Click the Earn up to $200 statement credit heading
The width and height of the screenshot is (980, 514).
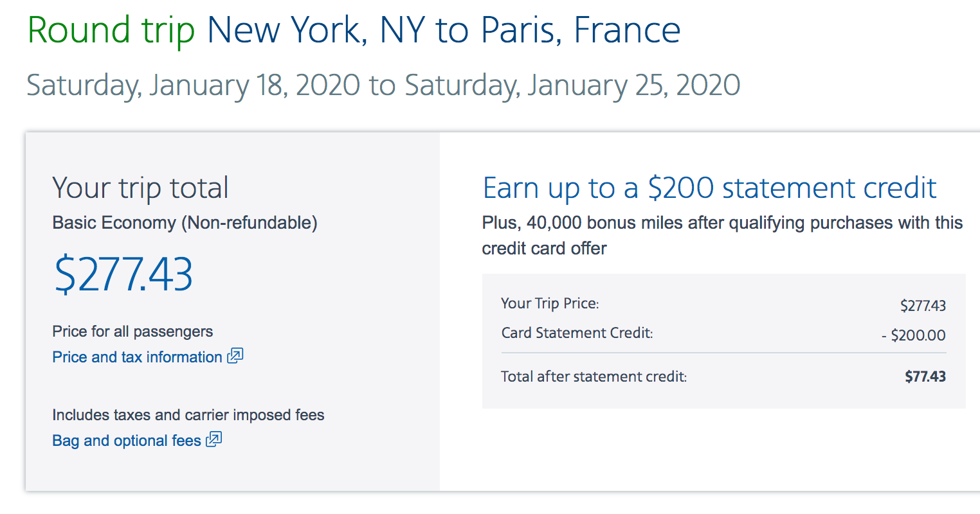point(709,188)
